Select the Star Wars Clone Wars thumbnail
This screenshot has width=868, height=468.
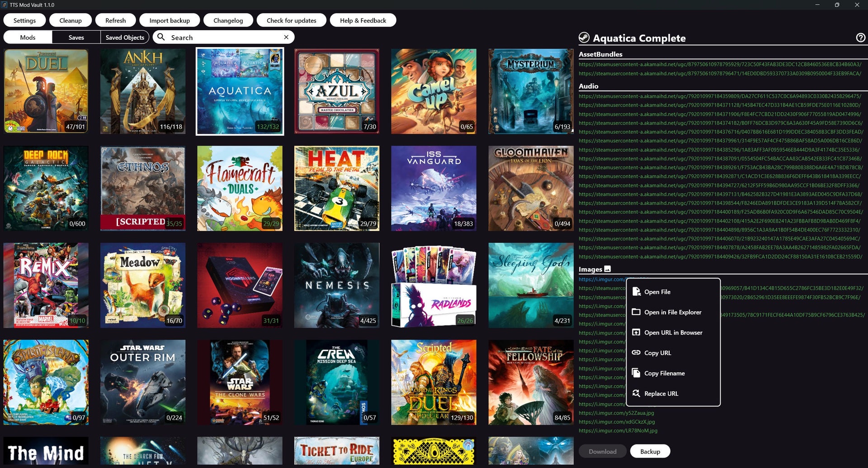click(240, 382)
